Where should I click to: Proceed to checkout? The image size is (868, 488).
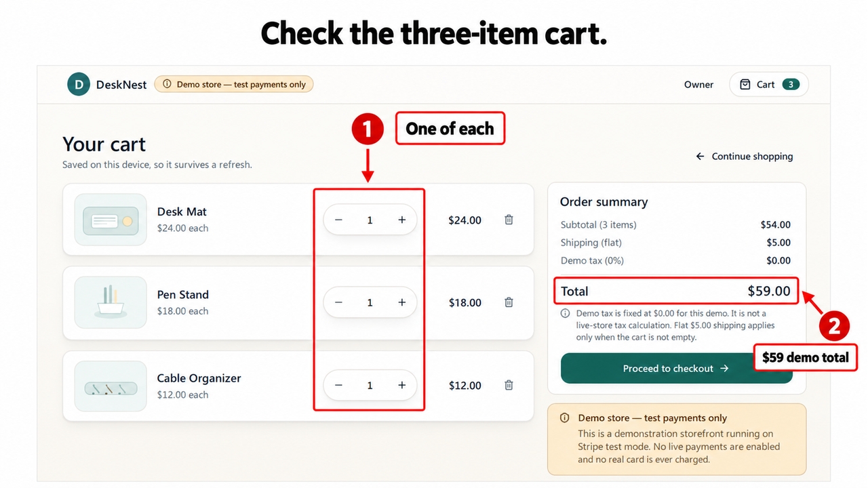coord(676,368)
